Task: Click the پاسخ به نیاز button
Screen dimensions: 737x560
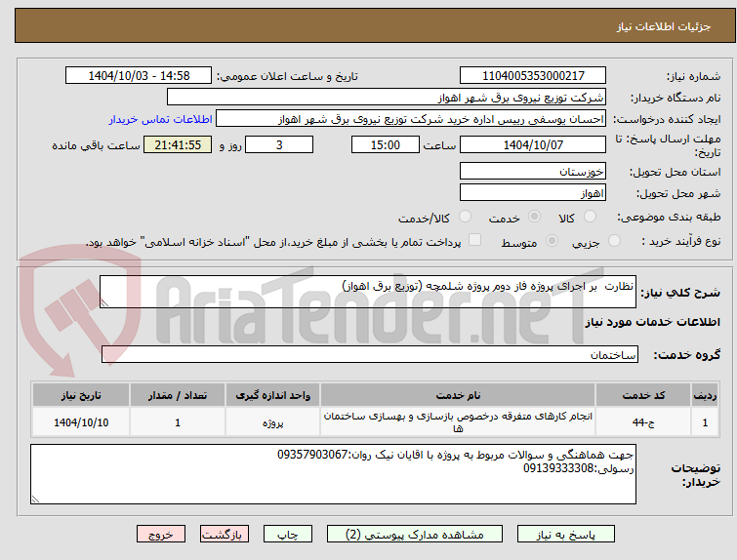Action: (x=566, y=535)
